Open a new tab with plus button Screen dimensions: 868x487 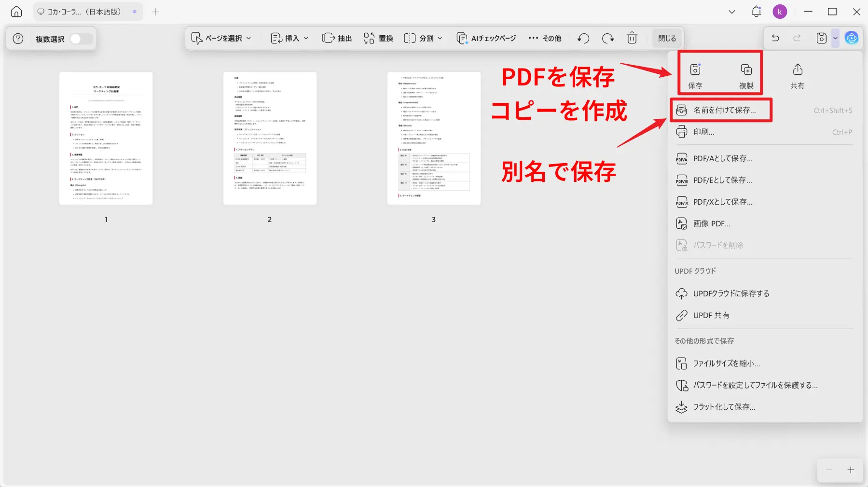[x=155, y=12]
